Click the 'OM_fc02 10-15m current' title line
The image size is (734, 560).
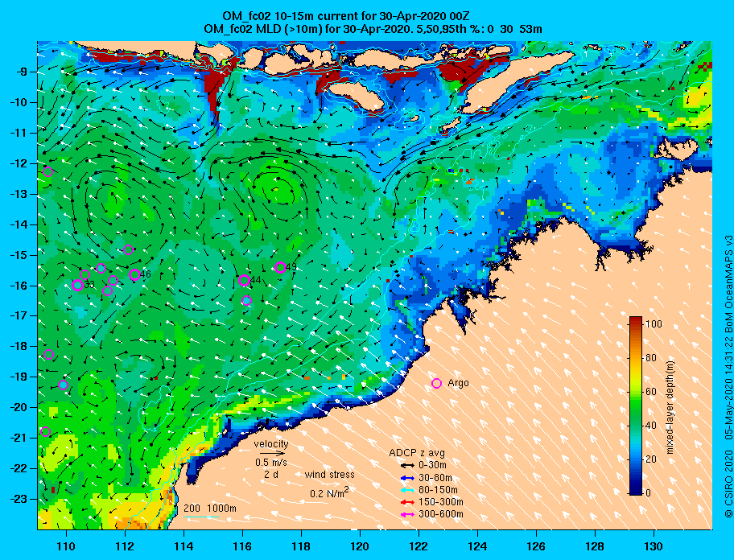click(346, 16)
